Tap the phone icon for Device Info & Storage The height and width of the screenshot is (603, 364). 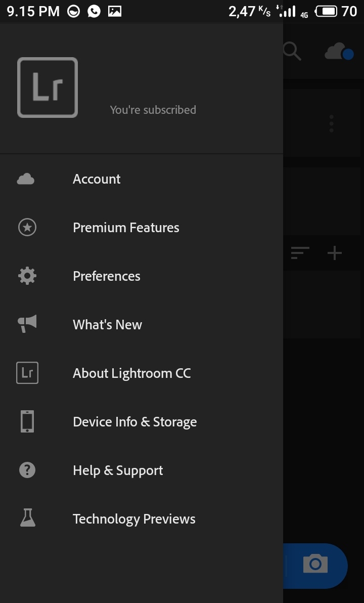point(27,421)
